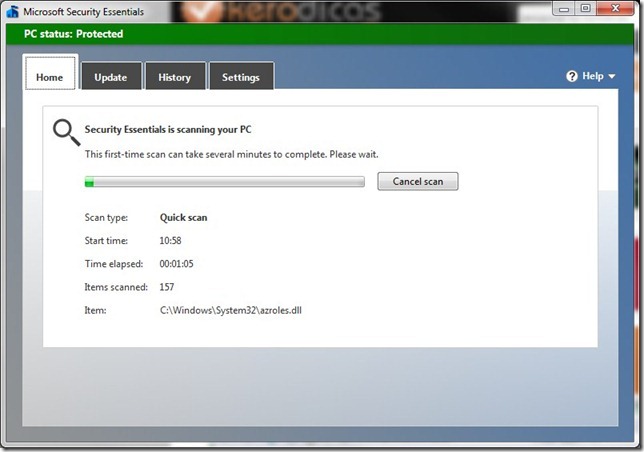This screenshot has height=452, width=644.
Task: Click the 'Item:' label
Action: tap(95, 310)
